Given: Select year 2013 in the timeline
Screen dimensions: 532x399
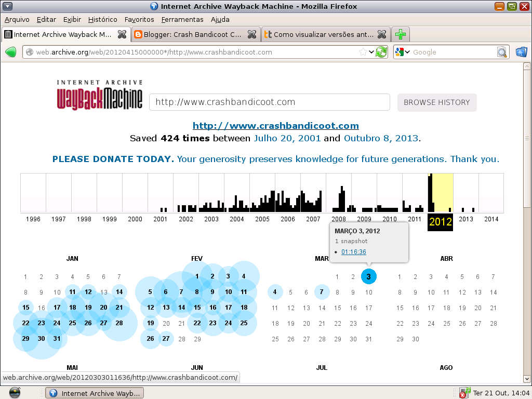Looking at the screenshot, I should pyautogui.click(x=466, y=219).
